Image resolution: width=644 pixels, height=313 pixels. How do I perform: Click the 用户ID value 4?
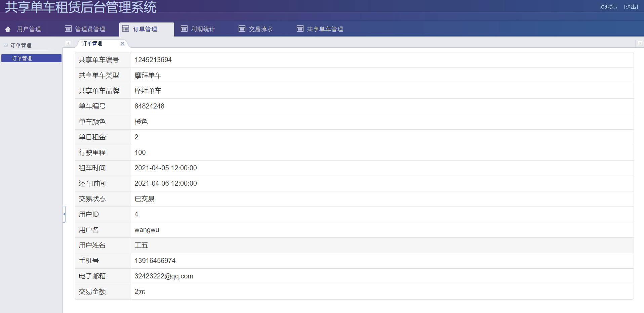click(x=136, y=214)
